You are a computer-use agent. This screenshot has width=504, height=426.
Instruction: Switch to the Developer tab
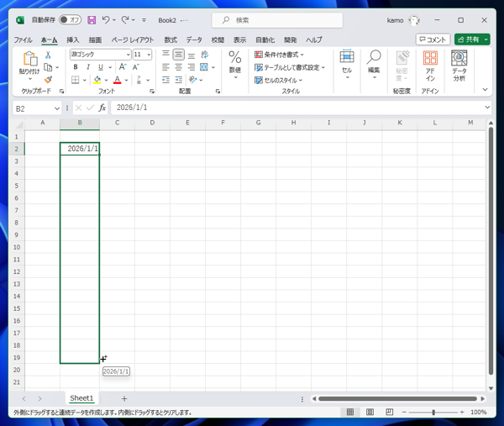point(291,39)
